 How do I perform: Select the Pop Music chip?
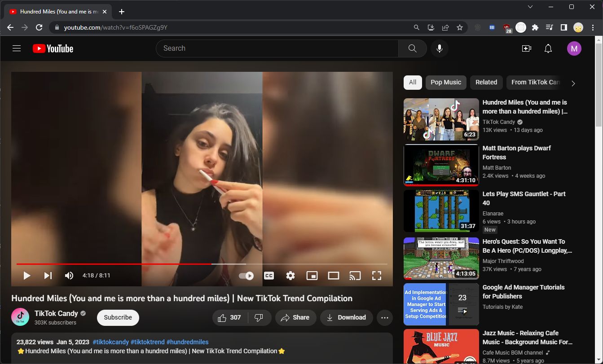[445, 83]
